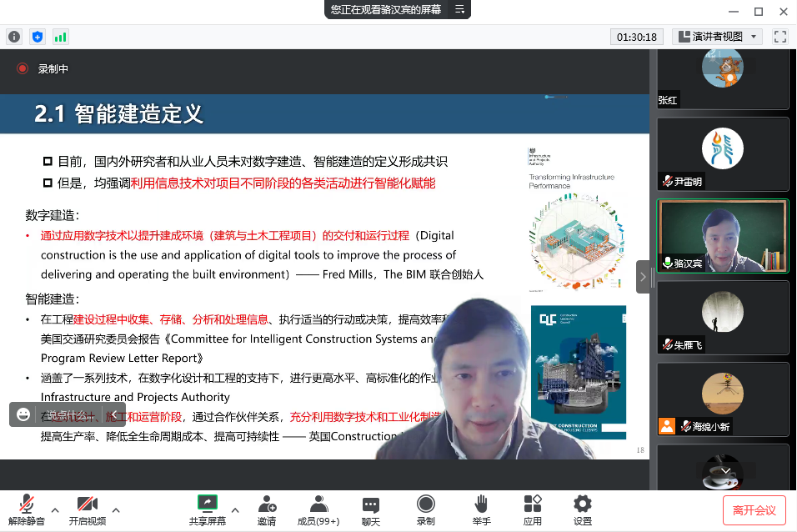Click the 智能建造 heading on slide

[53, 299]
